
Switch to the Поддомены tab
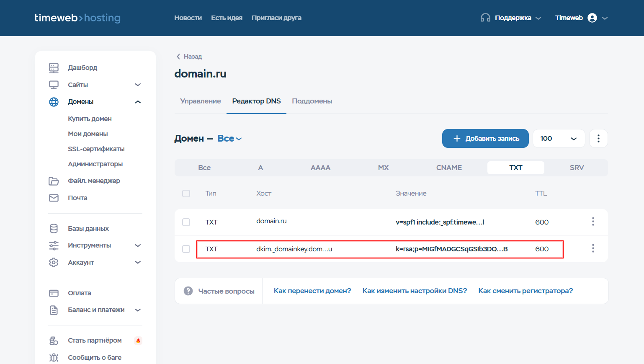click(x=312, y=101)
